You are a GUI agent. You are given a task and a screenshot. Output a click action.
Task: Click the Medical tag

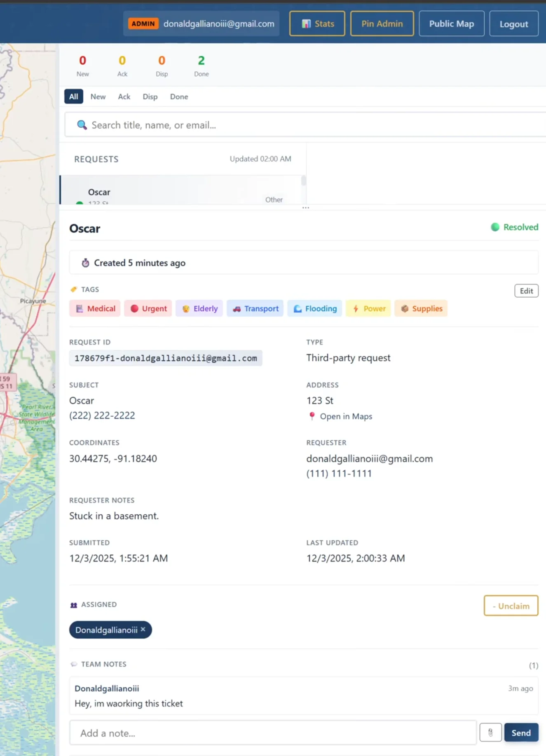click(95, 308)
